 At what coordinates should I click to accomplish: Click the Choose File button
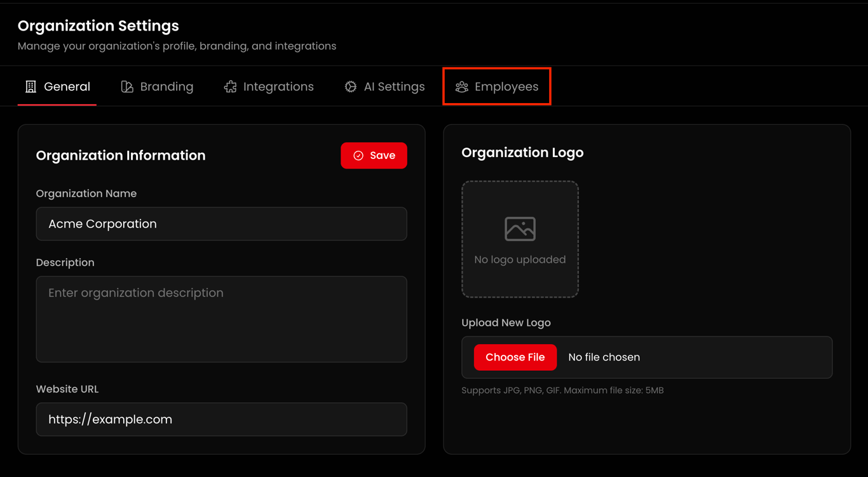pos(515,357)
